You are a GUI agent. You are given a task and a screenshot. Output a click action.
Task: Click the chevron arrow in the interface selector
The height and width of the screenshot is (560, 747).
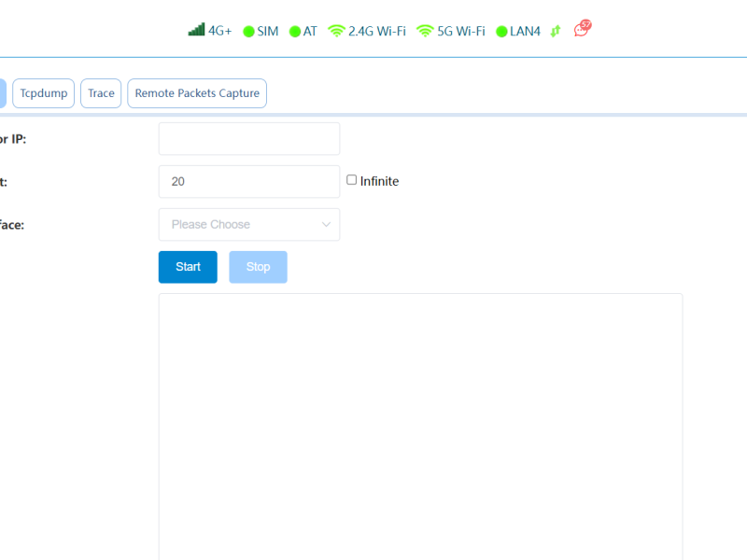coord(326,225)
